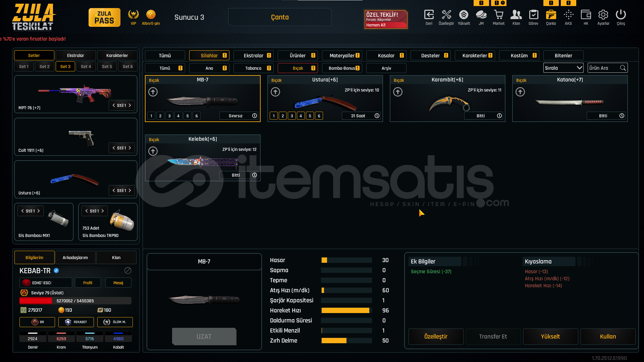Open the Özelleştir tools icon

point(446,15)
